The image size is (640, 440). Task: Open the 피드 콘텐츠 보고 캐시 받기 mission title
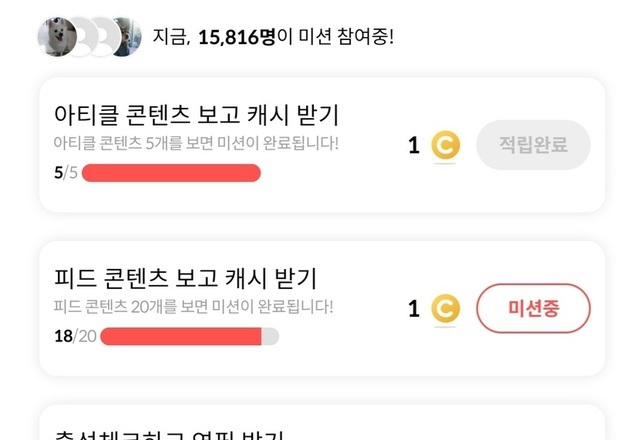point(185,276)
